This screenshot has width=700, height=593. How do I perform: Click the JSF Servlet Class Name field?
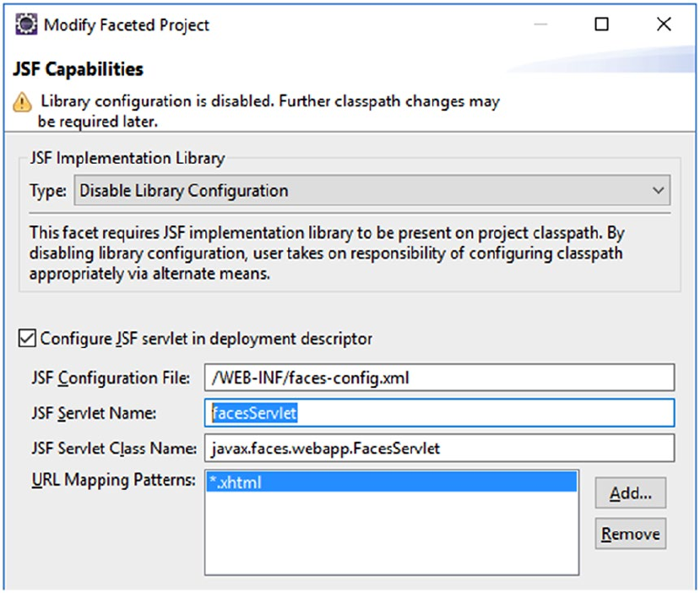pos(439,448)
